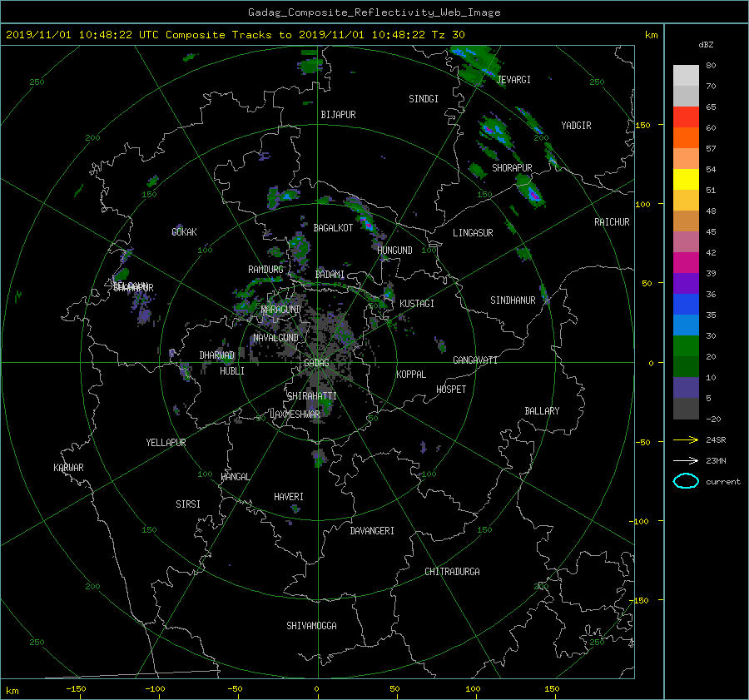749x700 pixels.
Task: Click the BIJAPUR city label
Action: click(338, 115)
